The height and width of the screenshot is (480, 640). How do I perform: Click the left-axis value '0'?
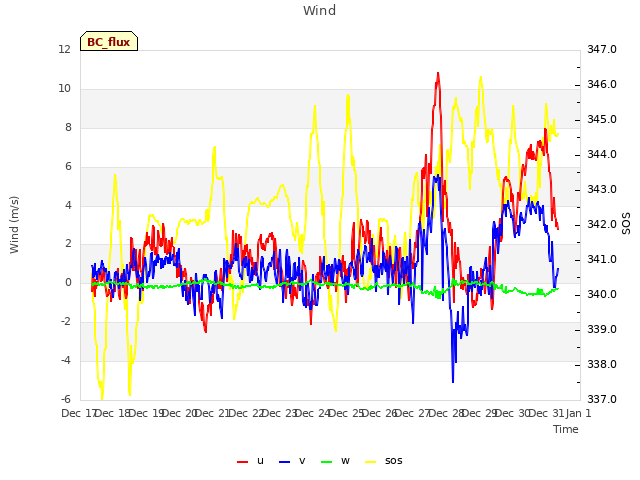tap(68, 282)
